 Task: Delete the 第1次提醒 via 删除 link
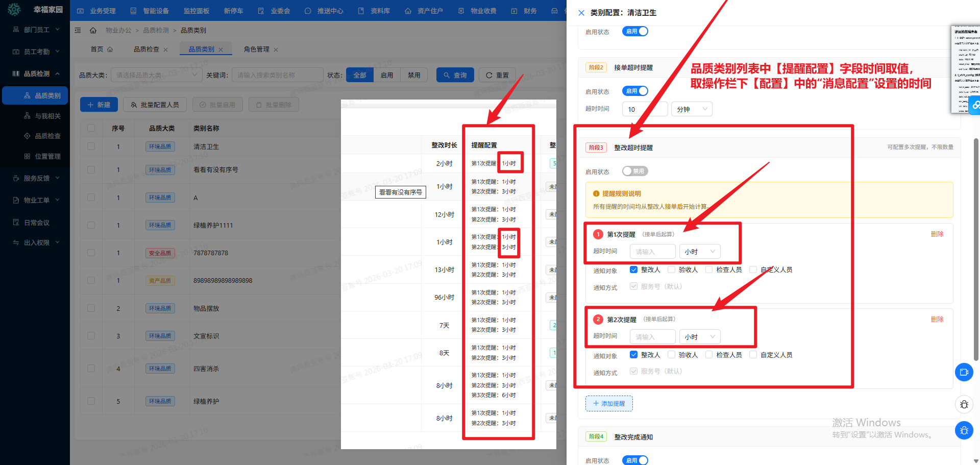937,234
